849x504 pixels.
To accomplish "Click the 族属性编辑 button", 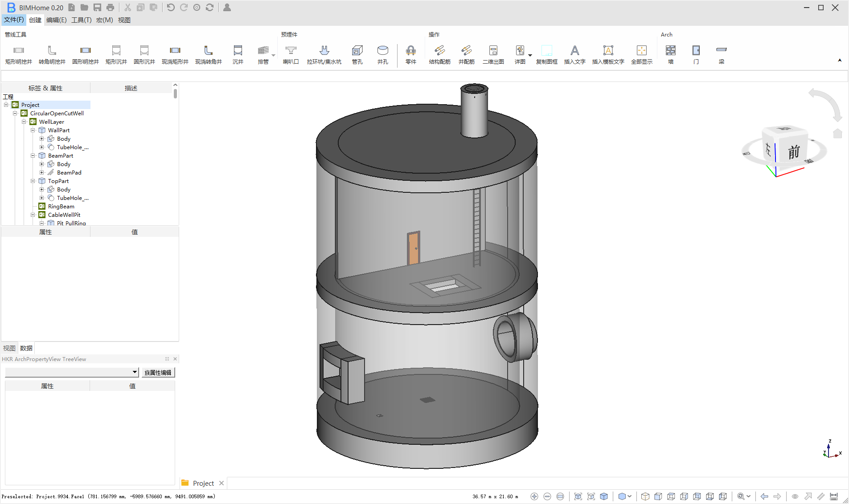I will tap(158, 372).
